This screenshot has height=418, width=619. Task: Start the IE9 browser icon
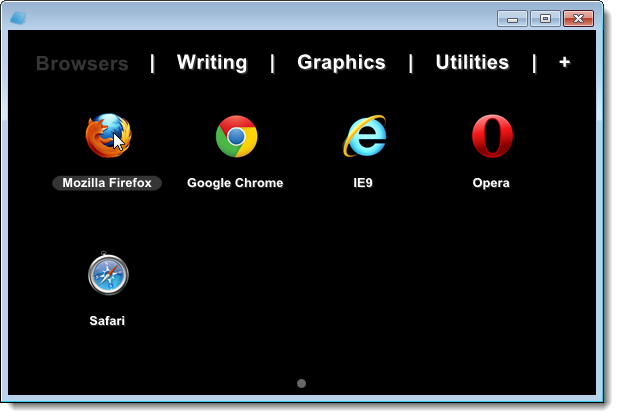(365, 136)
